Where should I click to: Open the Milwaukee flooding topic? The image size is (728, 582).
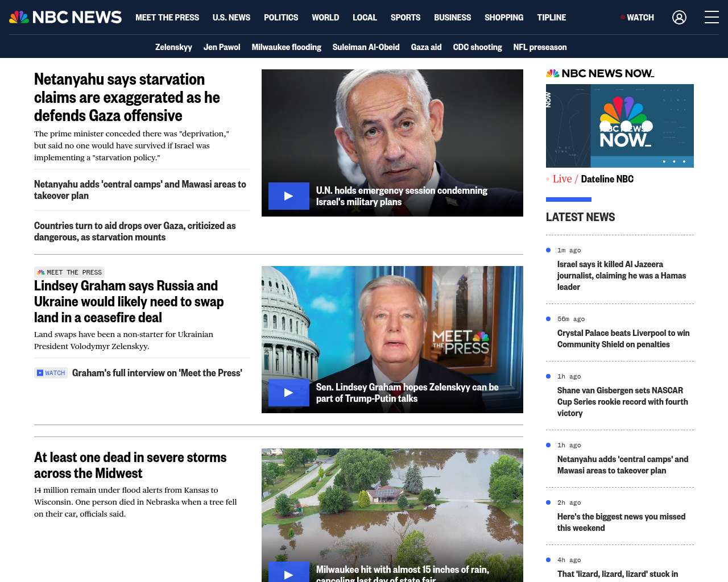tap(287, 47)
